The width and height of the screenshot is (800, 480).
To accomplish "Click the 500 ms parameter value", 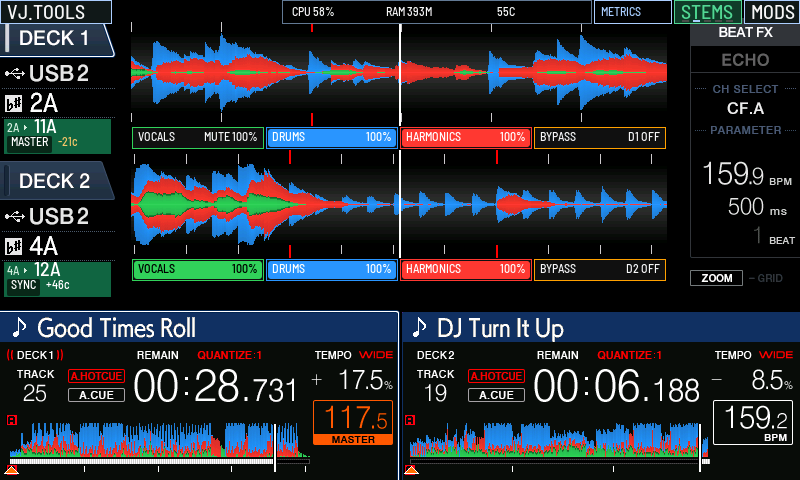I will coord(757,207).
